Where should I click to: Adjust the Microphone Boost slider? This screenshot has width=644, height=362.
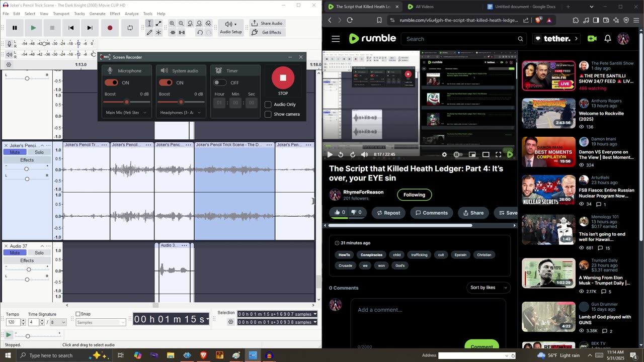click(126, 102)
